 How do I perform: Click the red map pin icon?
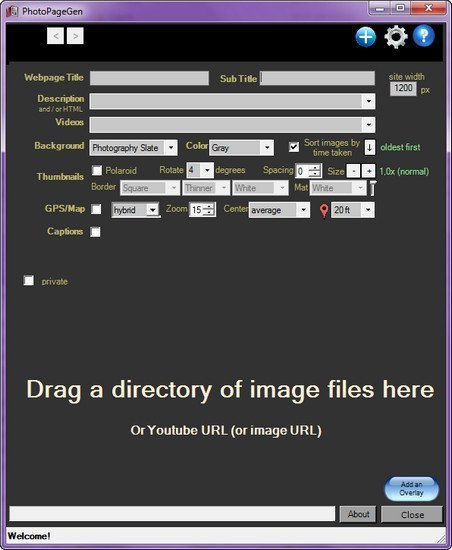point(324,210)
